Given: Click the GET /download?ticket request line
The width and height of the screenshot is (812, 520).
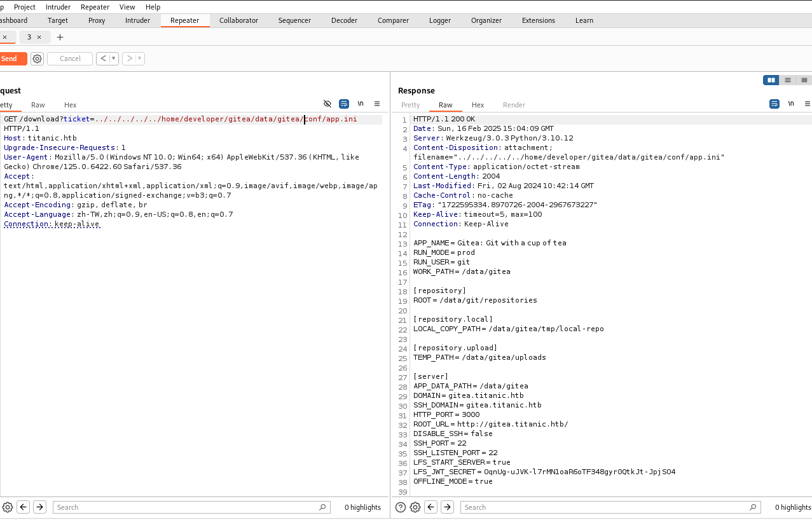Looking at the screenshot, I should pyautogui.click(x=181, y=119).
